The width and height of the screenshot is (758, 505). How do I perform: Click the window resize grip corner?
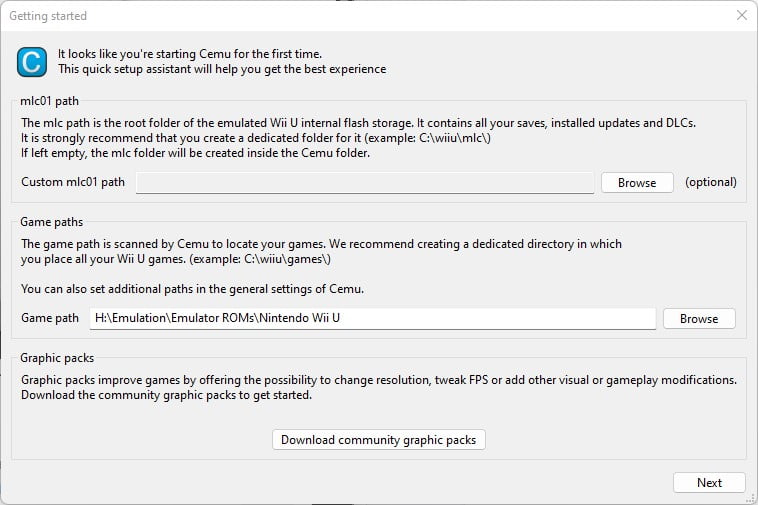click(x=751, y=498)
